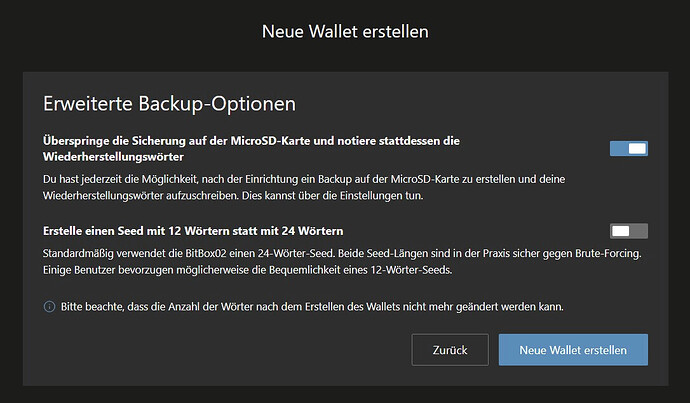This screenshot has height=403, width=690.
Task: Click the bold Überspringe die Sicherung label
Action: pos(251,149)
